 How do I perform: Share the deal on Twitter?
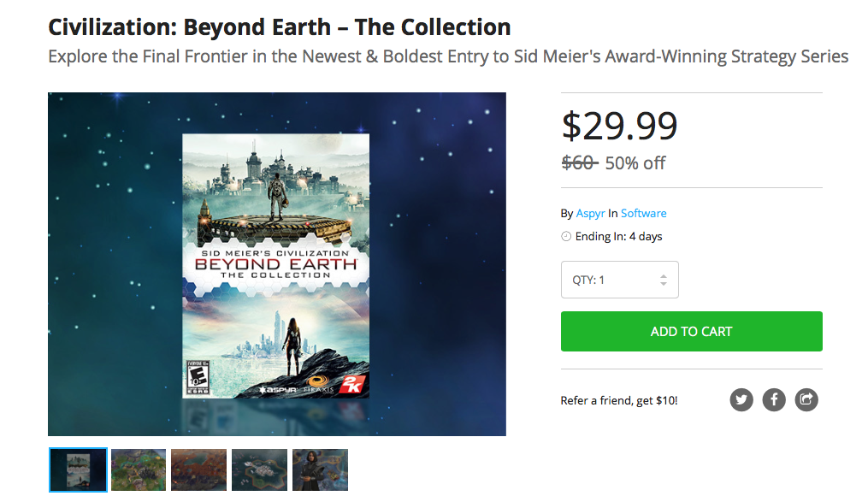click(741, 399)
